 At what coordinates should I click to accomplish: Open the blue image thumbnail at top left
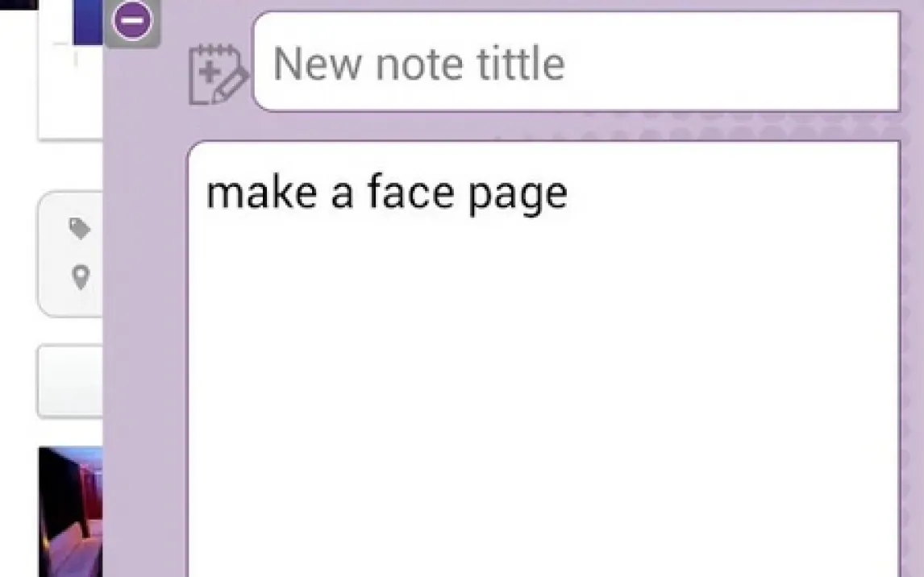coord(88,23)
